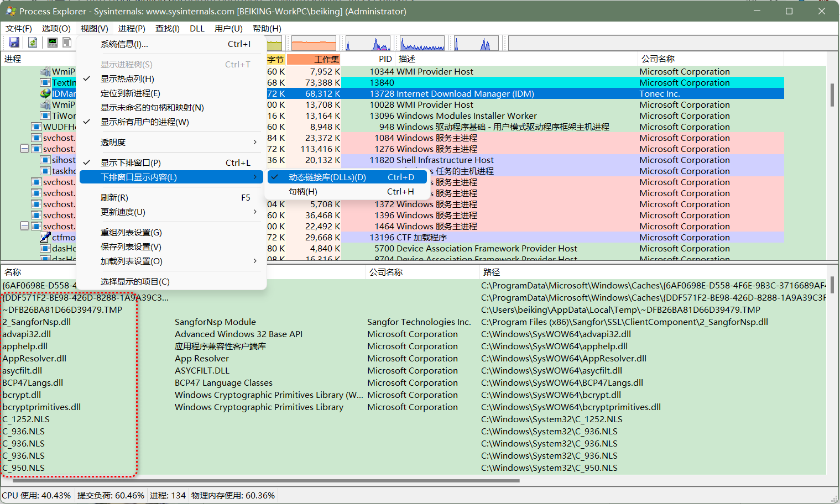The width and height of the screenshot is (840, 504).
Task: Choose 保存列表设置(V) menu entry
Action: (171, 247)
